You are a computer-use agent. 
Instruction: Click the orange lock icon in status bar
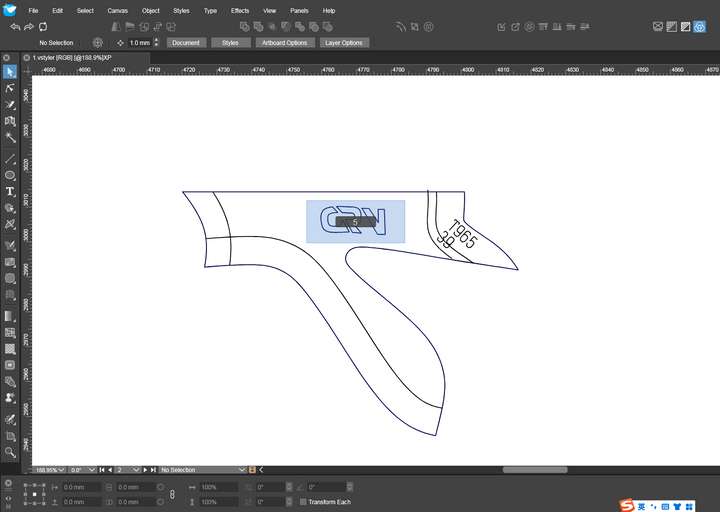252,470
